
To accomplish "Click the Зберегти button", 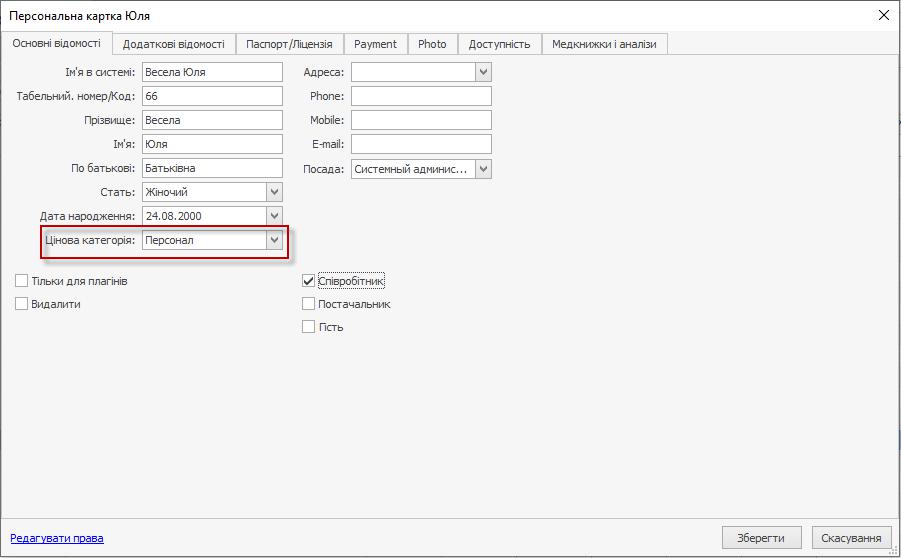I will (x=761, y=538).
